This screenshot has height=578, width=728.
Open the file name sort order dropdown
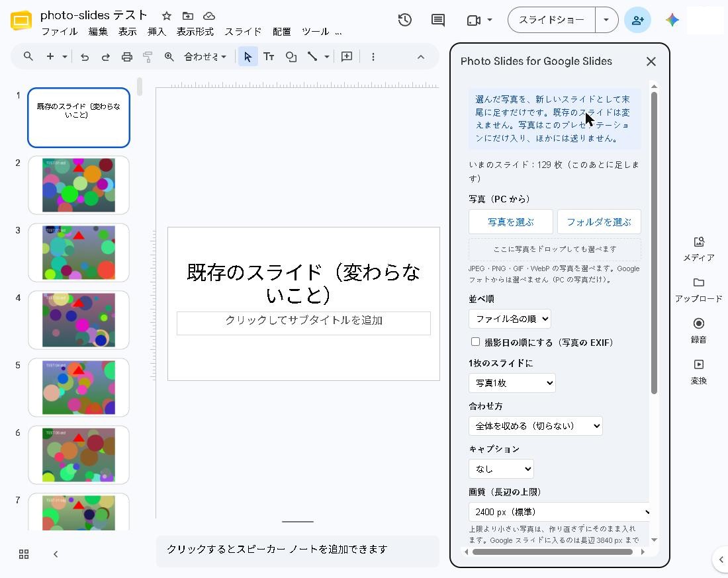coord(510,319)
